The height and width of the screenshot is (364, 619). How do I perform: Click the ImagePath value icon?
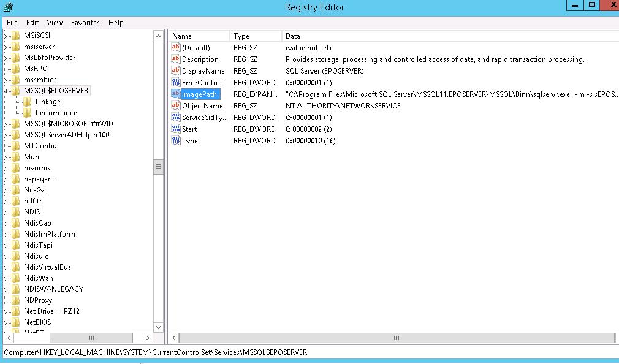(x=176, y=94)
